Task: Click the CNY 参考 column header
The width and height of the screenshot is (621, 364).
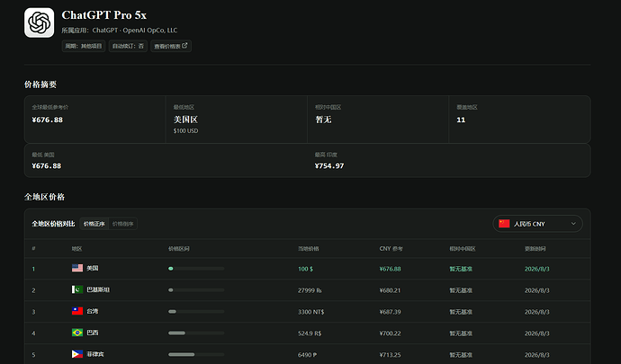Action: pos(391,249)
